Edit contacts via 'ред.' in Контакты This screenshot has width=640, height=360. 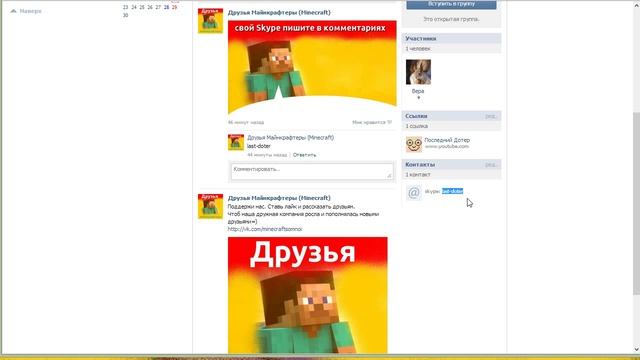coord(491,165)
